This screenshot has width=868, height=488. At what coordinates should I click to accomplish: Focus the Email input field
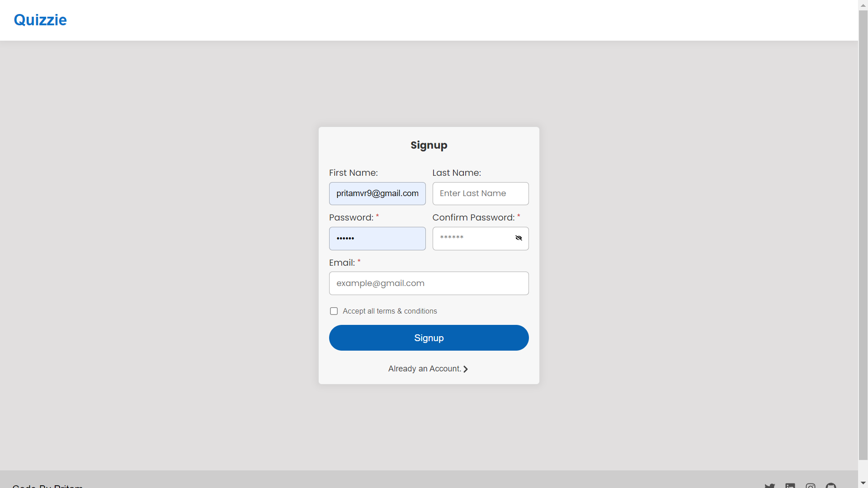pos(429,283)
